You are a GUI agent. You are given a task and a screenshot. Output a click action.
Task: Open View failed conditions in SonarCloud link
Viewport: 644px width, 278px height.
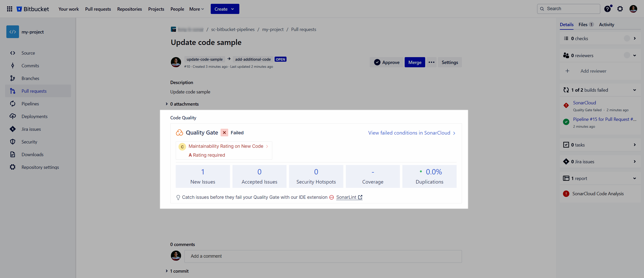click(x=412, y=133)
